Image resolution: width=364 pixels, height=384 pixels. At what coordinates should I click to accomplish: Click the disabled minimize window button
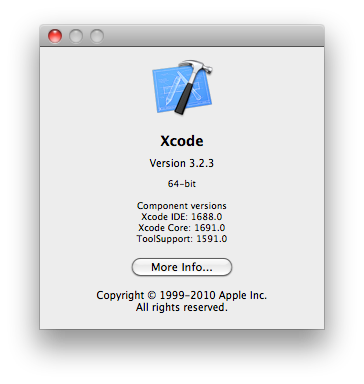76,36
